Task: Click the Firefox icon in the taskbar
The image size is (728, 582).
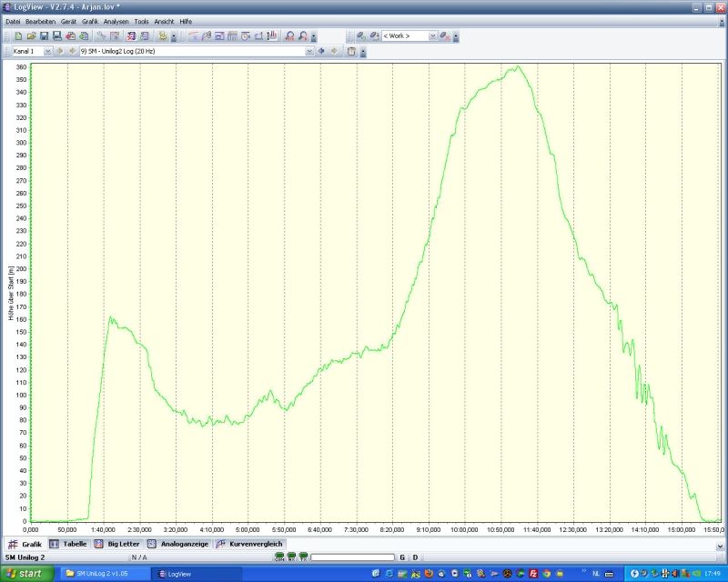Action: pos(429,574)
